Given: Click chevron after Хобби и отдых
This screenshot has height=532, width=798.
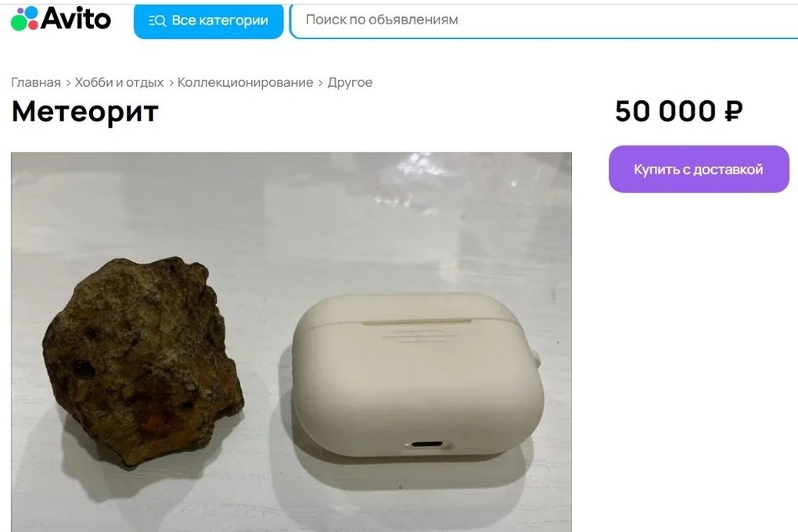Looking at the screenshot, I should coord(171,83).
